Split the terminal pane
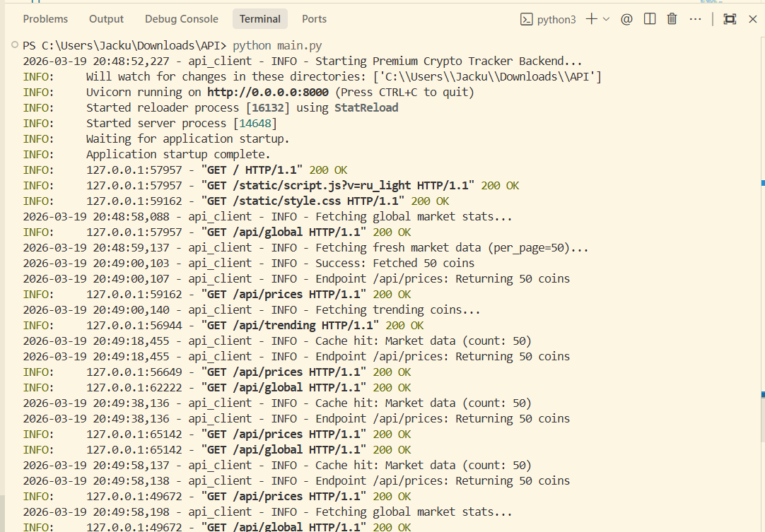 pos(649,19)
